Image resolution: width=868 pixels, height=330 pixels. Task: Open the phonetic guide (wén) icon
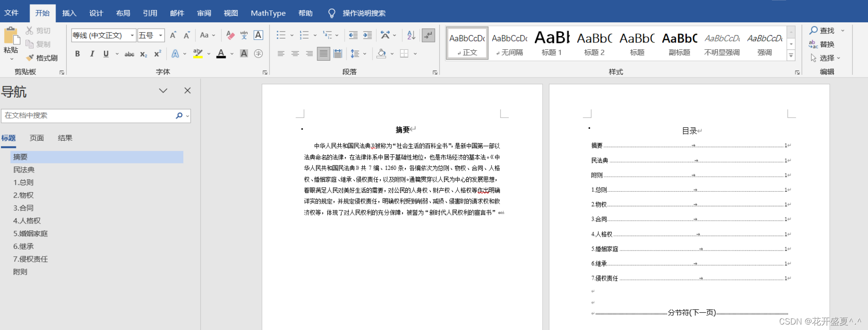[244, 35]
